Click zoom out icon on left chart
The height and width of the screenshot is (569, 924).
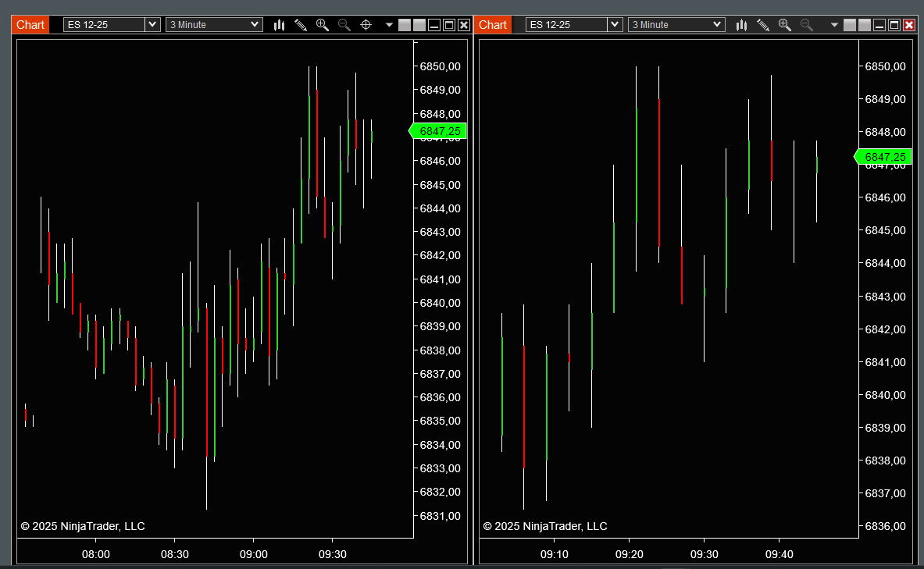pyautogui.click(x=344, y=25)
